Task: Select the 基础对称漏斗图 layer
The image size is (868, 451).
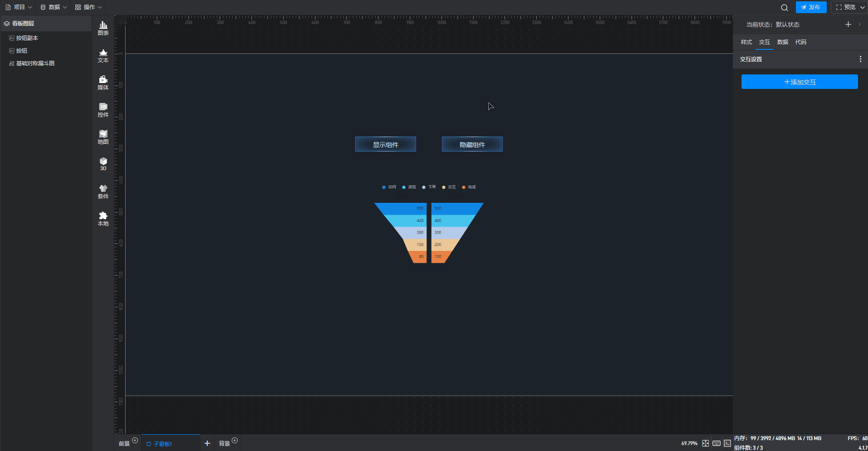Action: coord(46,64)
